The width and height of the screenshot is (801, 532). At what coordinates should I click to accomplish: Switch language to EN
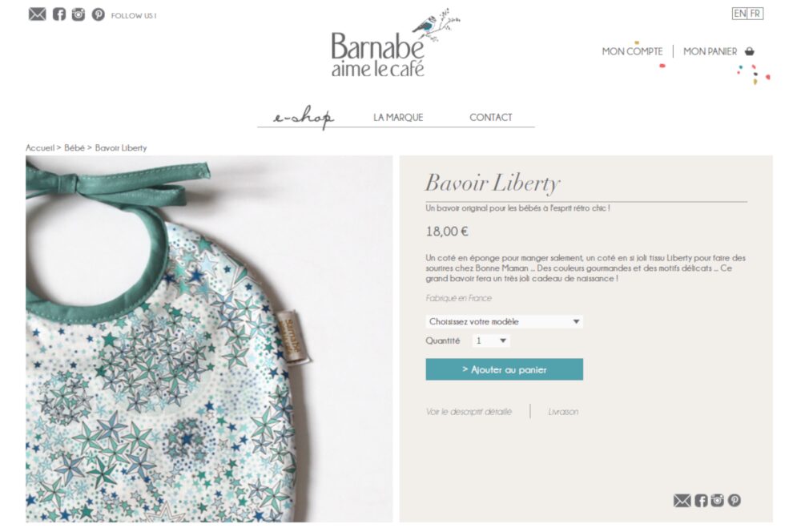pos(739,14)
